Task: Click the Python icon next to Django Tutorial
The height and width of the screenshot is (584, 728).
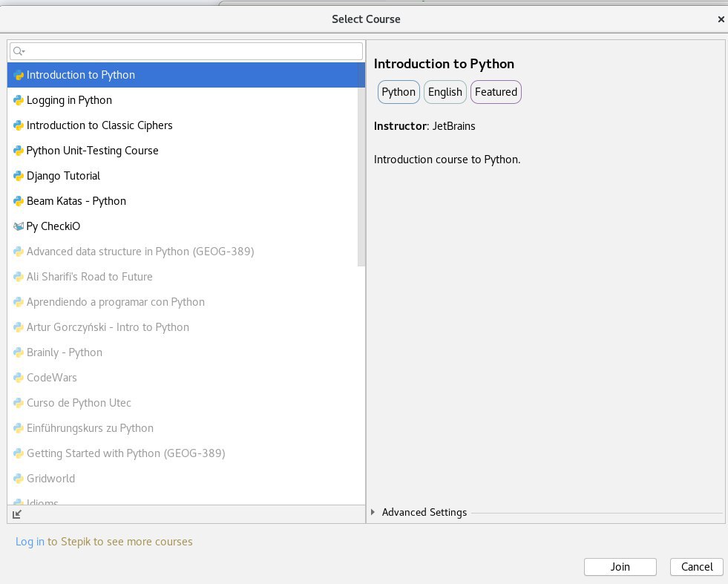Action: pyautogui.click(x=19, y=176)
